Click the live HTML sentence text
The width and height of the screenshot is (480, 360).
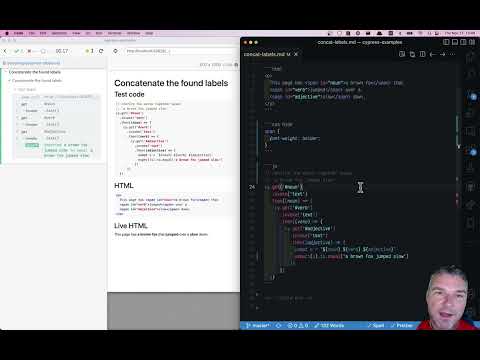pos(161,234)
